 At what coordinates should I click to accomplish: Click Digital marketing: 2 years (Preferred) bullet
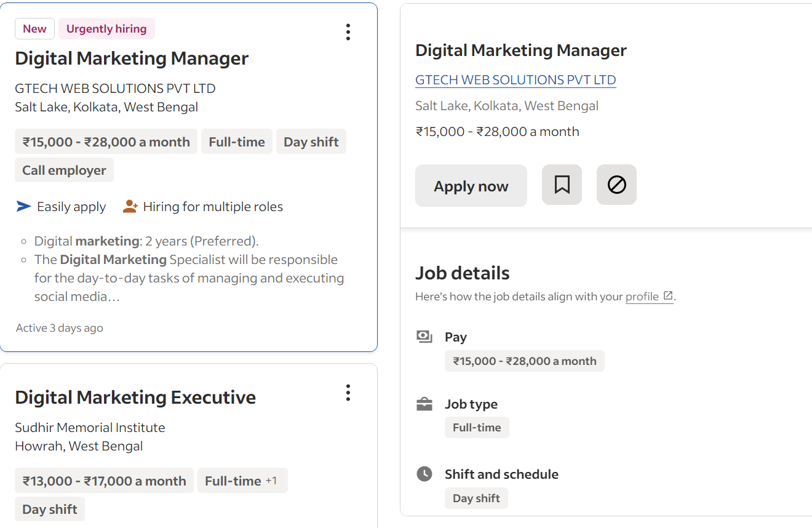146,241
